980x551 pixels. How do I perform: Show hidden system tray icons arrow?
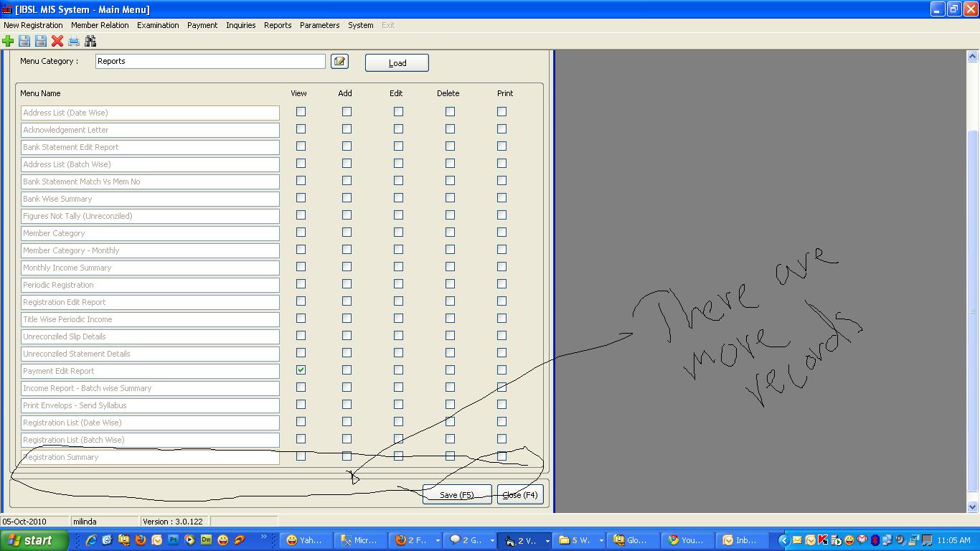783,540
